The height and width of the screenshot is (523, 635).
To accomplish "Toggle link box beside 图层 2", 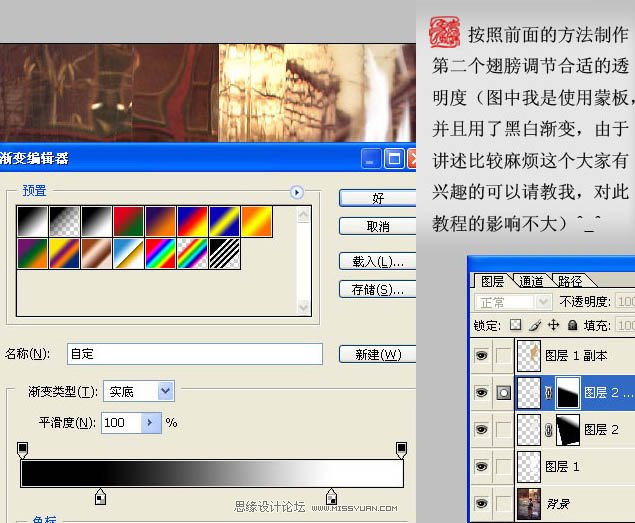I will (503, 429).
